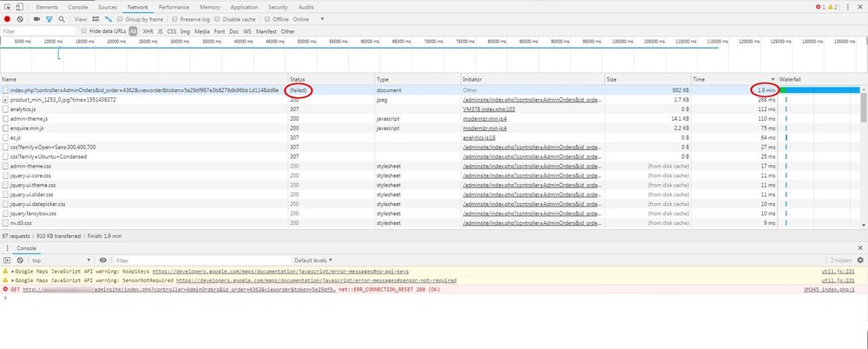The image size is (868, 349).
Task: Expand the SensorNotRequired warning message
Action: tap(13, 281)
